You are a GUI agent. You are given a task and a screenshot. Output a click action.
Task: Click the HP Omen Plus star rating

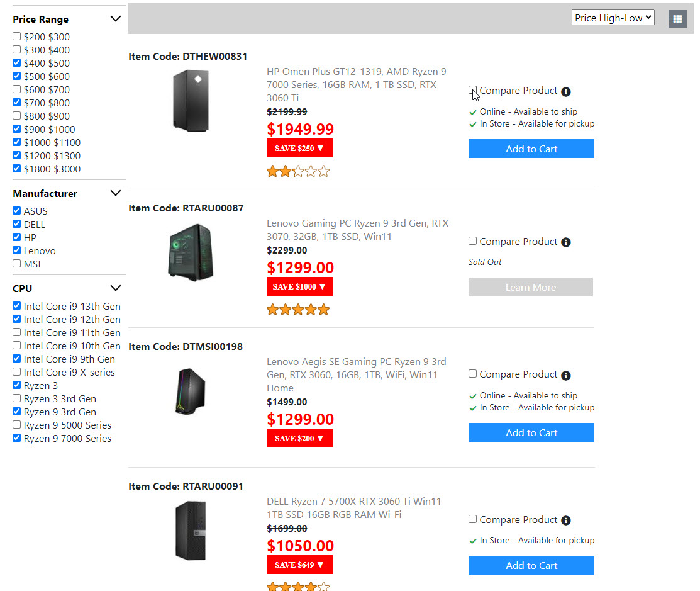[298, 171]
